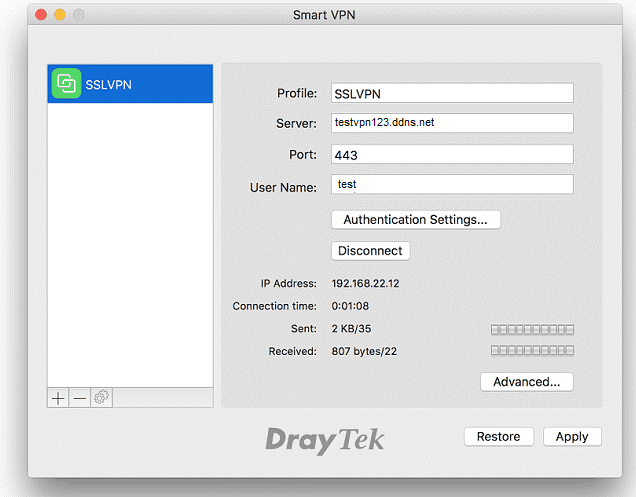Screen dimensions: 636x497
Task: Edit the Server address field testvpn123.ddns.net
Action: [x=452, y=123]
